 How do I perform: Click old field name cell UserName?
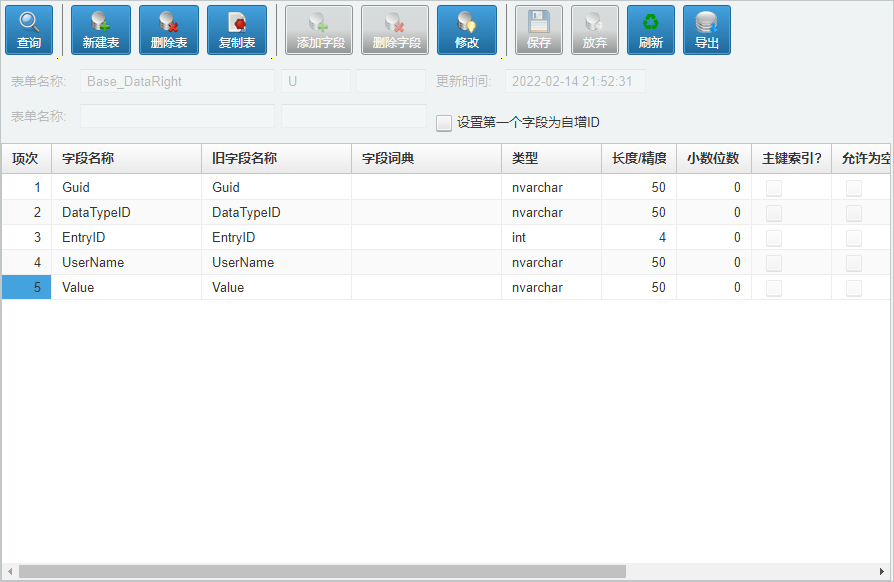277,262
